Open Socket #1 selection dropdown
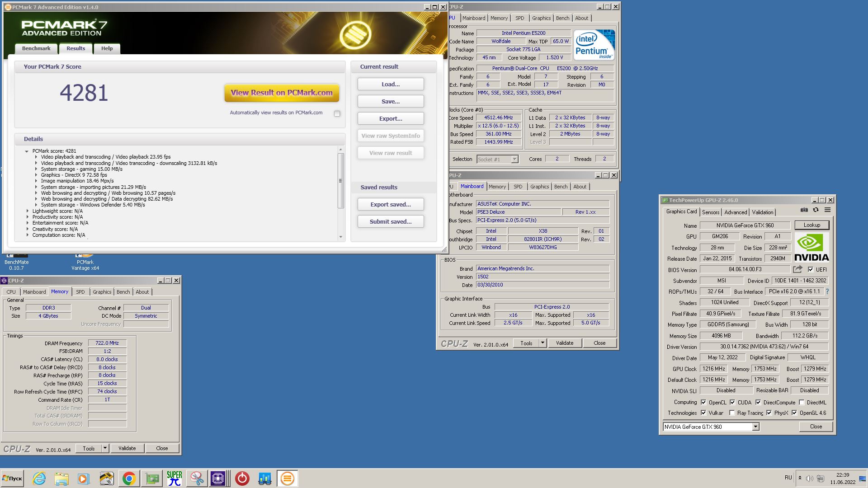The width and height of the screenshot is (868, 488). [x=514, y=159]
